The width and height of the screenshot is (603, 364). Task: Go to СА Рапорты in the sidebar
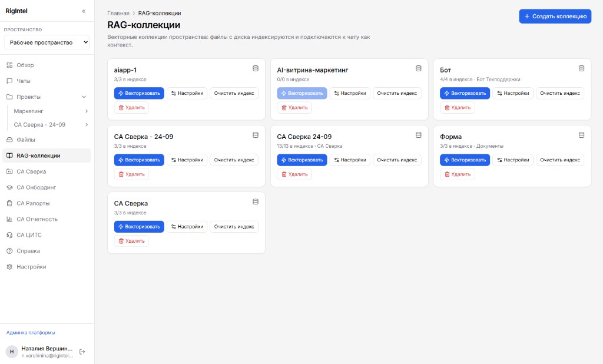tap(47, 203)
